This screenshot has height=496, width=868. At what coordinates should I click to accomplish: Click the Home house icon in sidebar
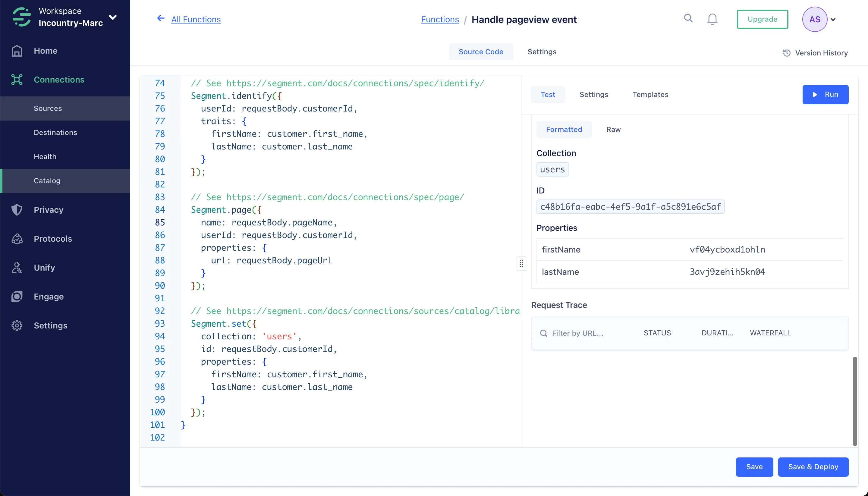(17, 51)
